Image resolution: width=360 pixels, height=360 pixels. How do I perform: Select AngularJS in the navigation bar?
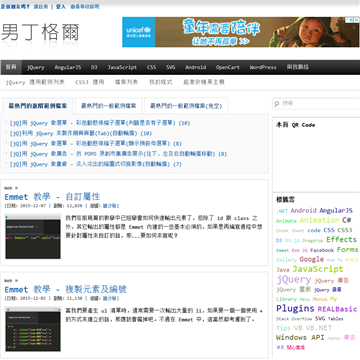pos(68,67)
